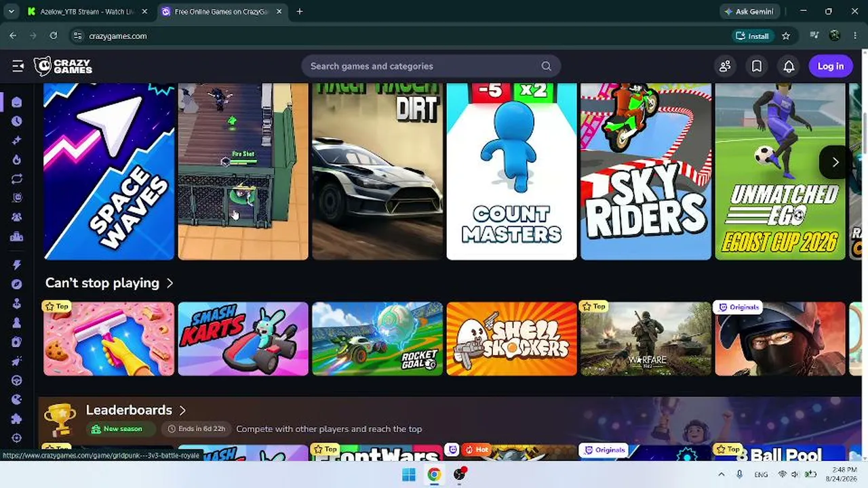The width and height of the screenshot is (868, 488).
Task: Expand the Can't stop playing section
Action: coord(170,283)
